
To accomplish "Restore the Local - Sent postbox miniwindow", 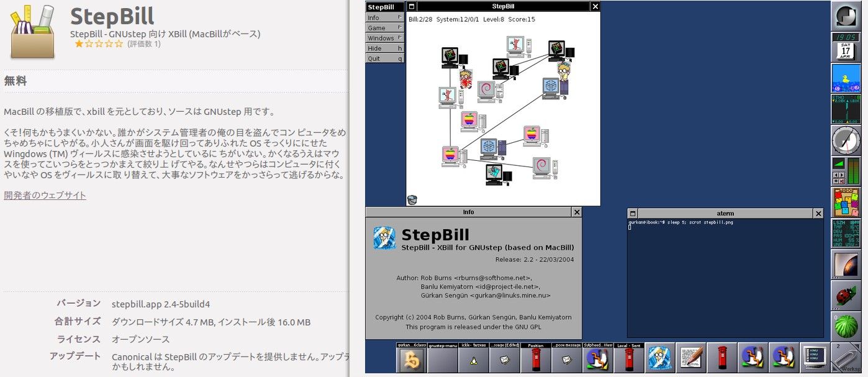I will (x=629, y=357).
